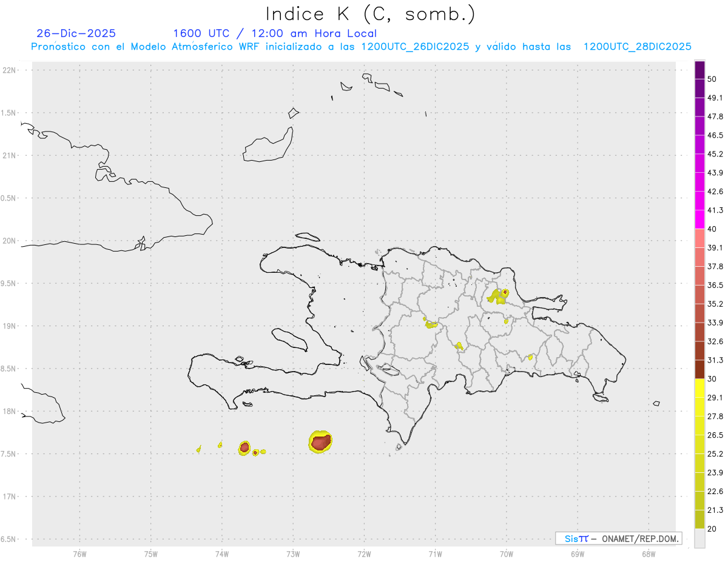The image size is (728, 562).
Task: Click the "1200UTC_28DIC2025" valid-until timestamp
Action: pos(638,47)
